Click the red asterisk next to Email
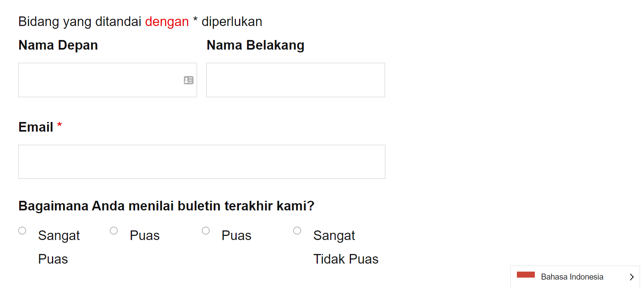644x288 pixels. (x=60, y=125)
